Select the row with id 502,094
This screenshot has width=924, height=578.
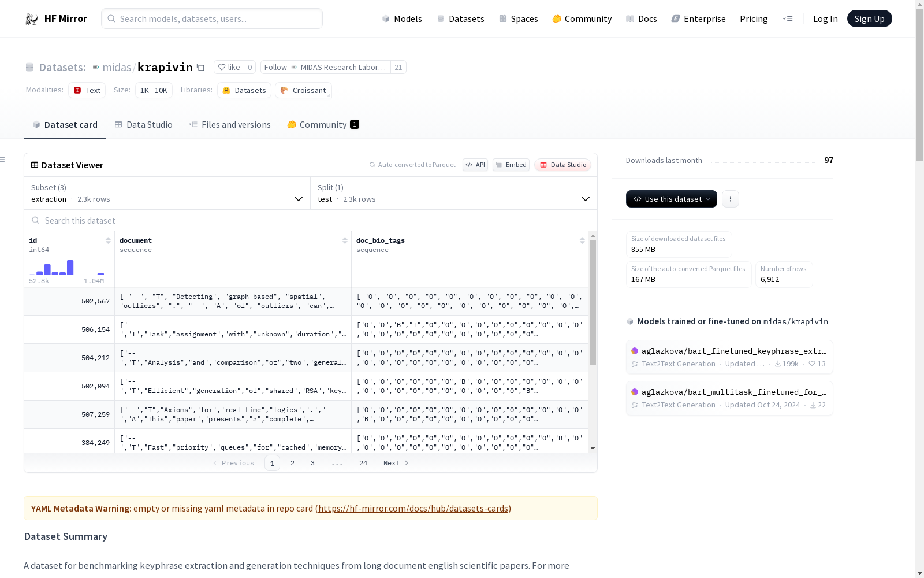tap(307, 386)
